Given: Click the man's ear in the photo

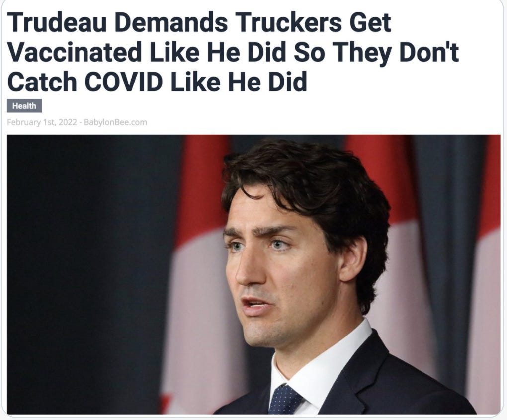Looking at the screenshot, I should (x=352, y=258).
